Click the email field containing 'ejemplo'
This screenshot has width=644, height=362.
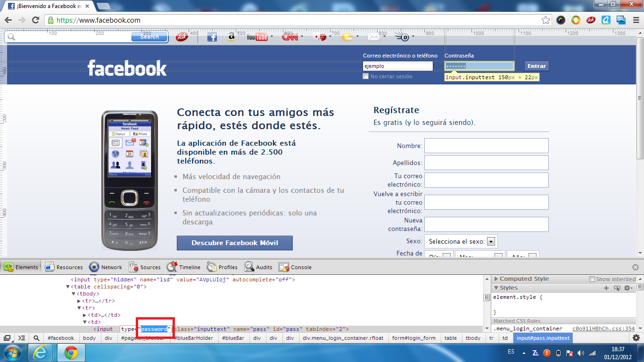point(397,66)
